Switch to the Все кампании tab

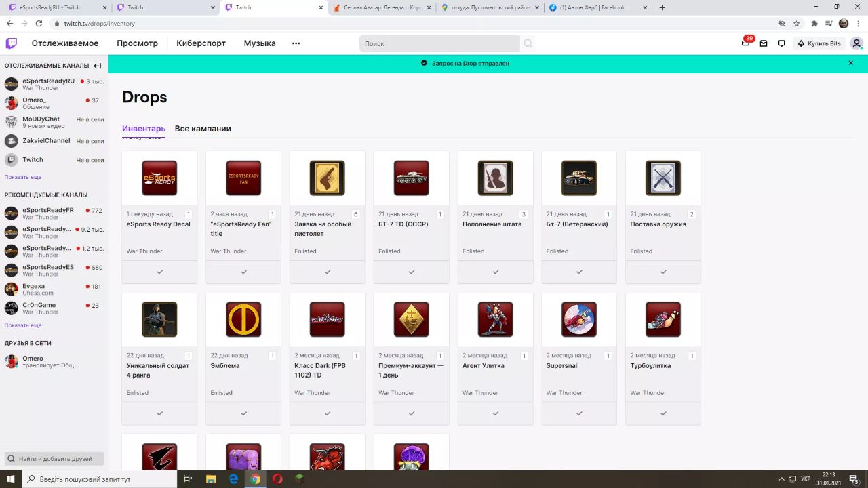203,129
